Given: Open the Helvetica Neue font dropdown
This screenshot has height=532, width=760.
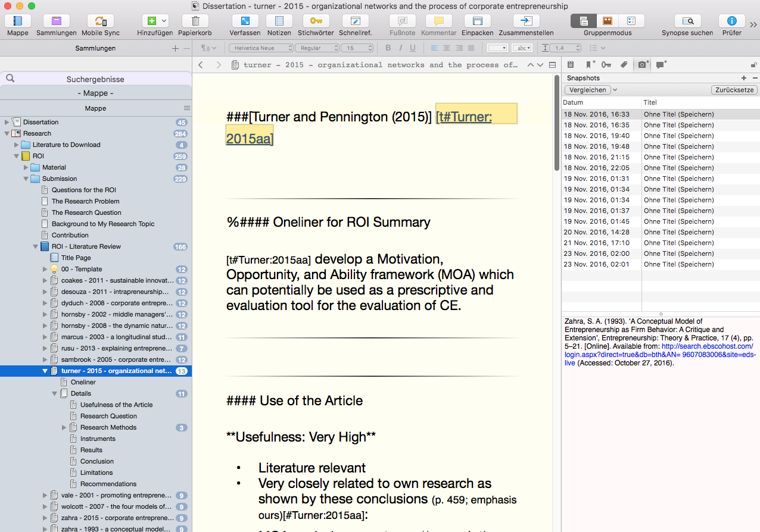Looking at the screenshot, I should point(261,48).
